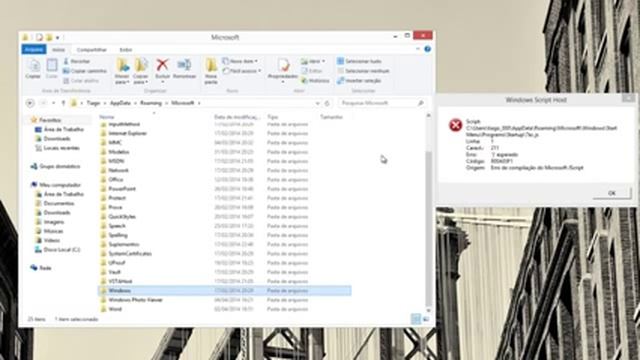The height and width of the screenshot is (360, 640).
Task: Select the Vault folder row
Action: click(224, 272)
